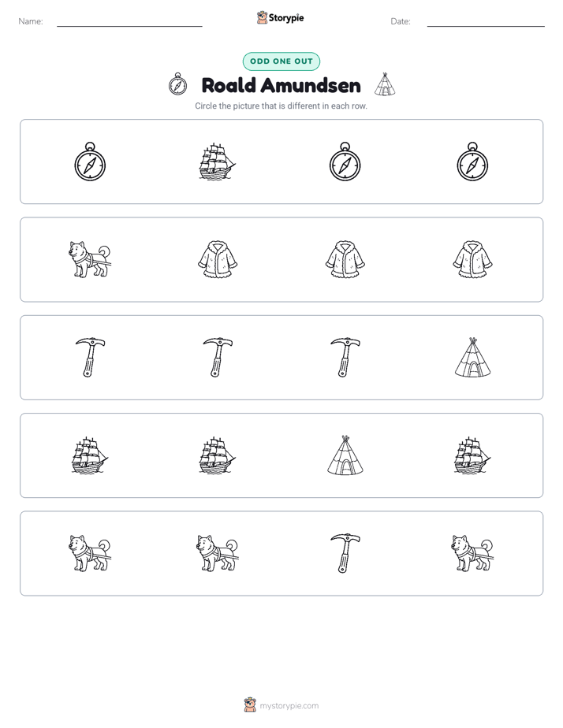The image size is (563, 728).
Task: Select the tent picture in the third row
Action: coord(472,357)
